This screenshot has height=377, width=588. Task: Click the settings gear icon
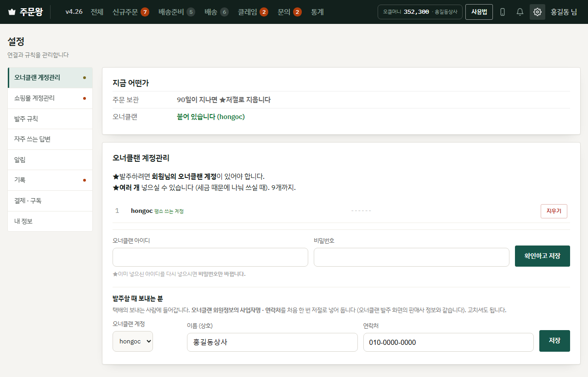tap(537, 12)
